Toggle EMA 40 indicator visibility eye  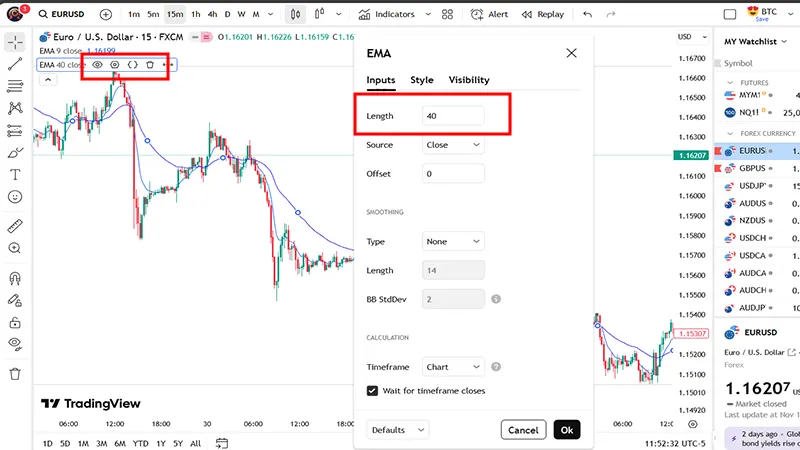click(98, 64)
